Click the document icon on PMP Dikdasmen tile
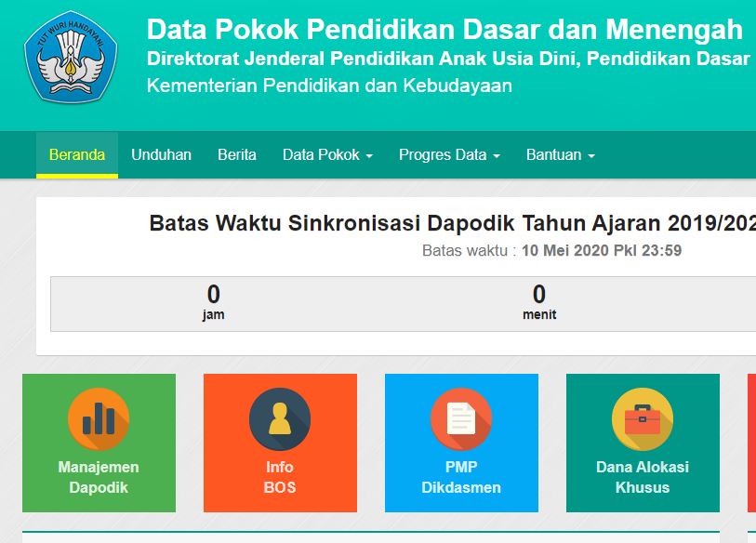 pyautogui.click(x=461, y=419)
